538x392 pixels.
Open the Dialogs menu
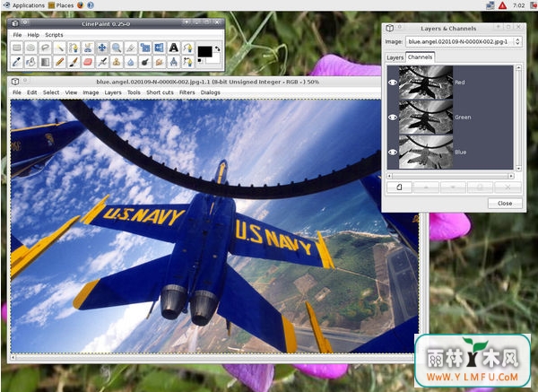[211, 92]
